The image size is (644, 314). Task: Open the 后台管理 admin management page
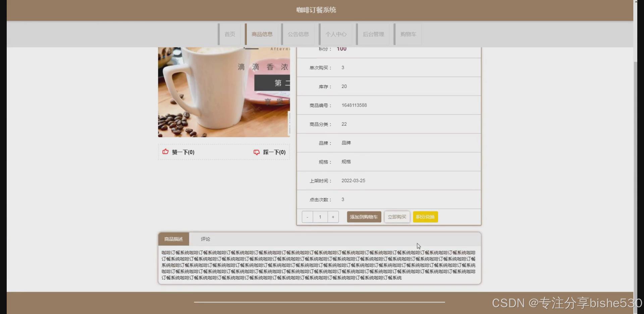373,34
